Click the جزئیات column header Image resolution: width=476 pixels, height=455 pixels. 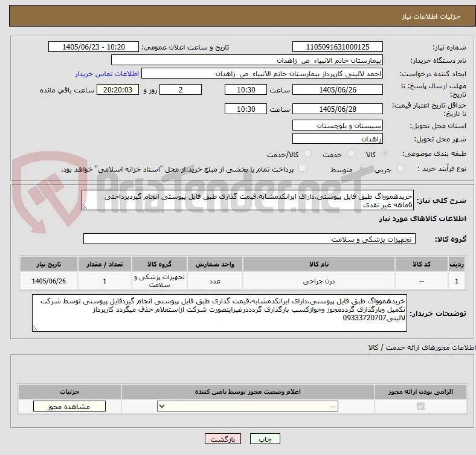(69, 392)
